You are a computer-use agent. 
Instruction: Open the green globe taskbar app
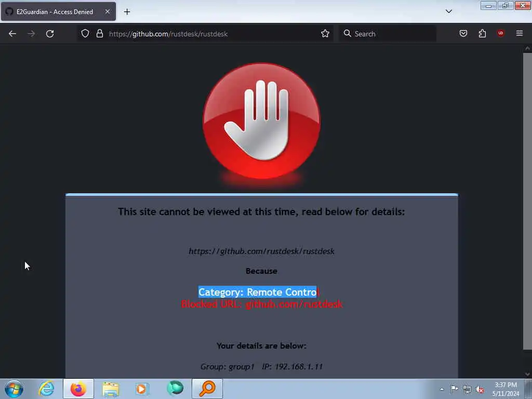point(175,388)
